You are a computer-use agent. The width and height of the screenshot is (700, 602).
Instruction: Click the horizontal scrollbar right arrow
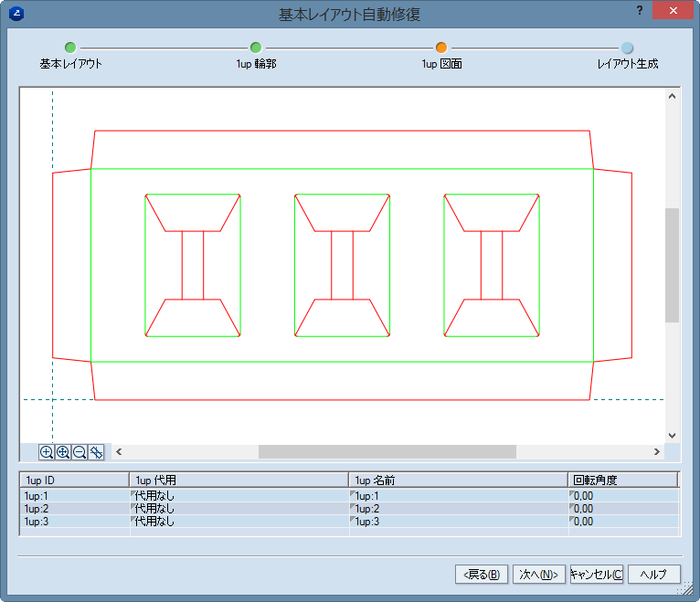tap(657, 451)
